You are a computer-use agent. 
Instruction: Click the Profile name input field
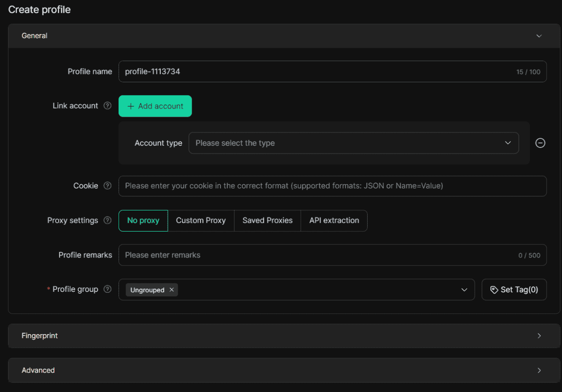tap(333, 72)
